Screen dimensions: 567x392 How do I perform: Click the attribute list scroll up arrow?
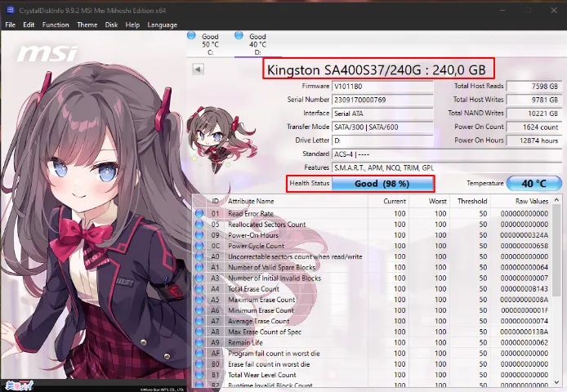coord(557,199)
